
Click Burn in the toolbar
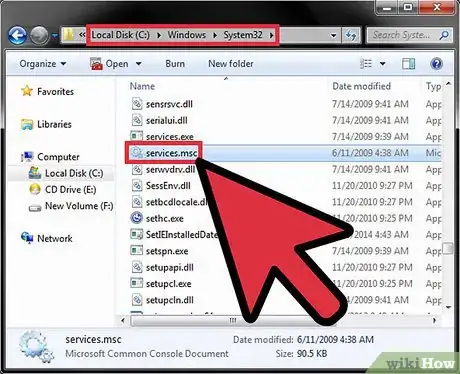175,63
